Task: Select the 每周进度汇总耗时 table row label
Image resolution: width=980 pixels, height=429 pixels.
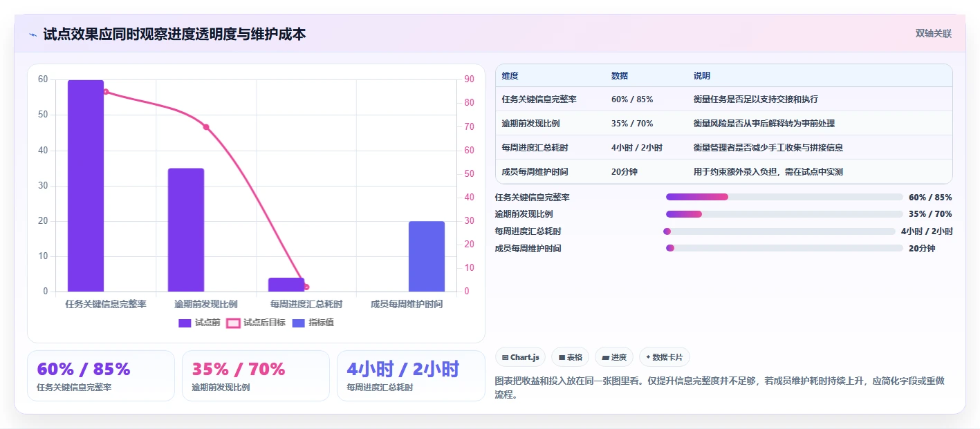Action: click(x=535, y=148)
